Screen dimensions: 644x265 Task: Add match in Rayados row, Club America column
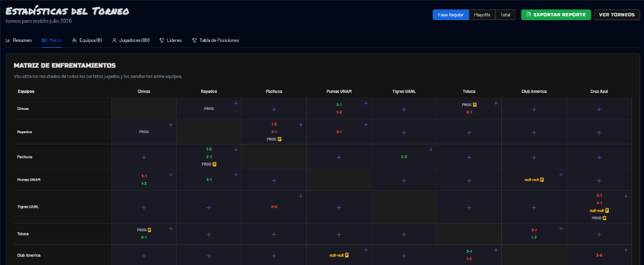[534, 133]
